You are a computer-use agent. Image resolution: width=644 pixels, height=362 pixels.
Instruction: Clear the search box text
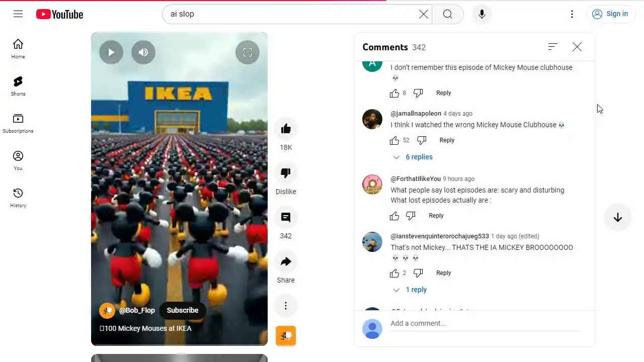[x=424, y=14]
